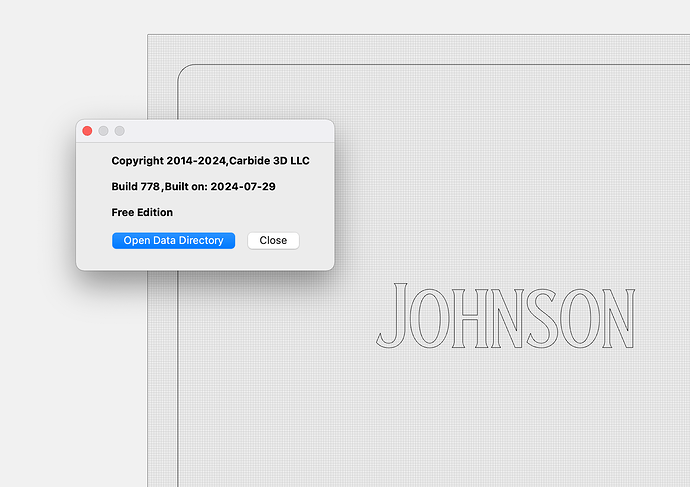Screen dimensions: 690x487
Task: Select the JOHNSON text outline on canvas
Action: [505, 316]
